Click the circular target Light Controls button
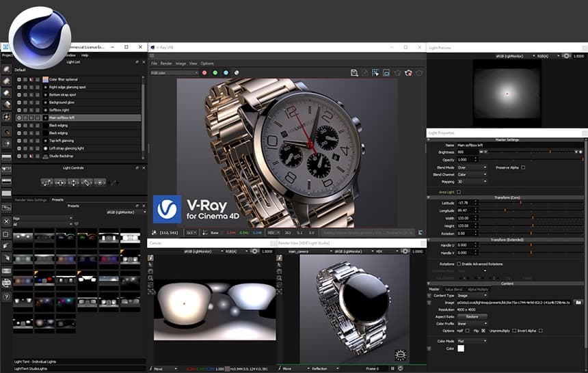This screenshot has width=588, height=373. click(x=100, y=182)
